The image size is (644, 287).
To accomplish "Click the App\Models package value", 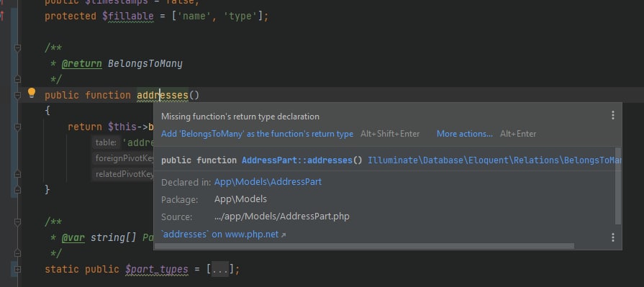I will (240, 199).
